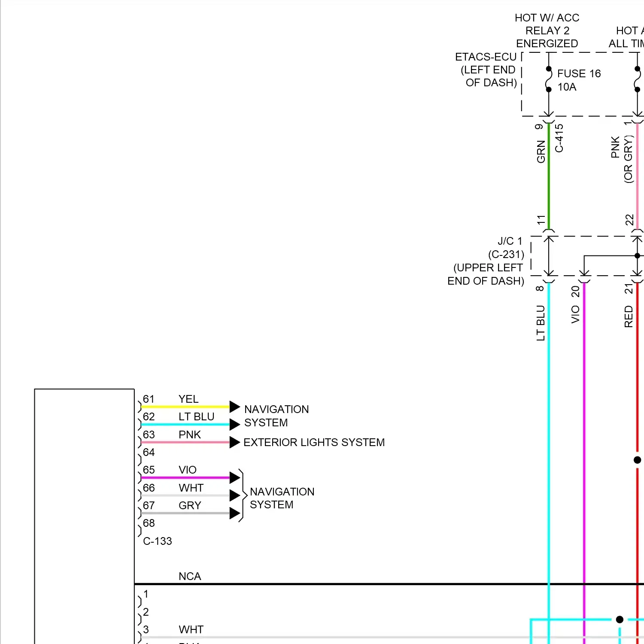Click pin number 68
The height and width of the screenshot is (644, 644).
pos(149,523)
